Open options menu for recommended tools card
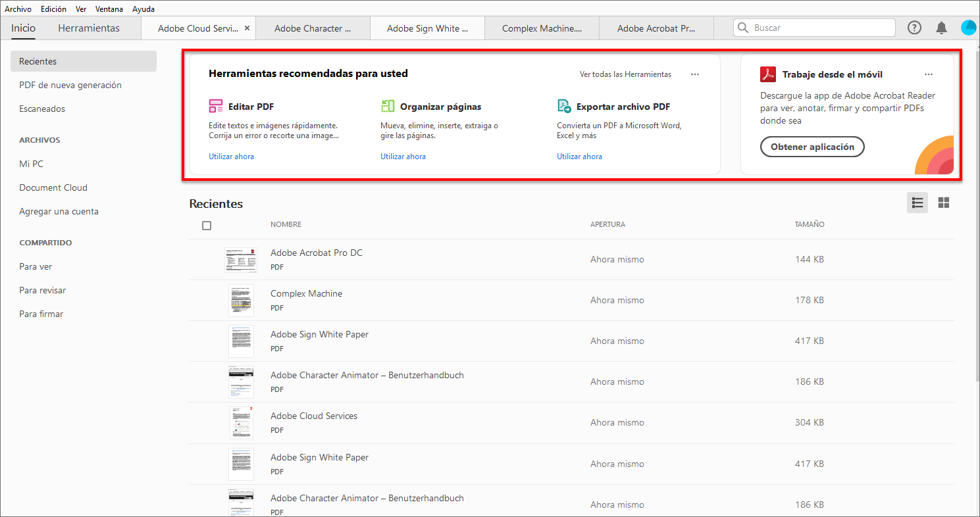The image size is (980, 517). tap(695, 74)
